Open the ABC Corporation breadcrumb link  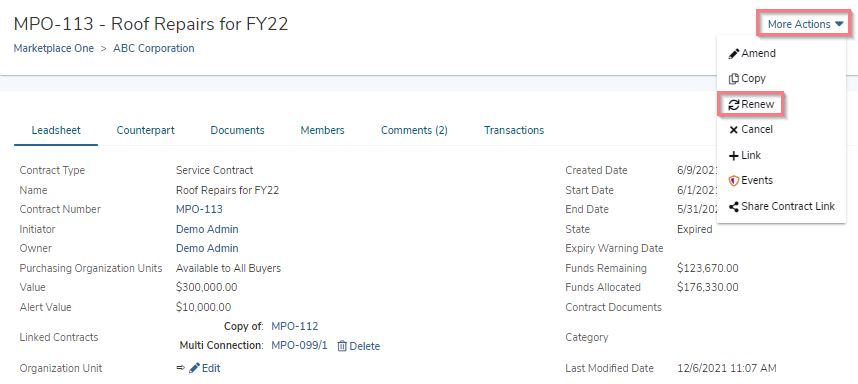pyautogui.click(x=154, y=48)
